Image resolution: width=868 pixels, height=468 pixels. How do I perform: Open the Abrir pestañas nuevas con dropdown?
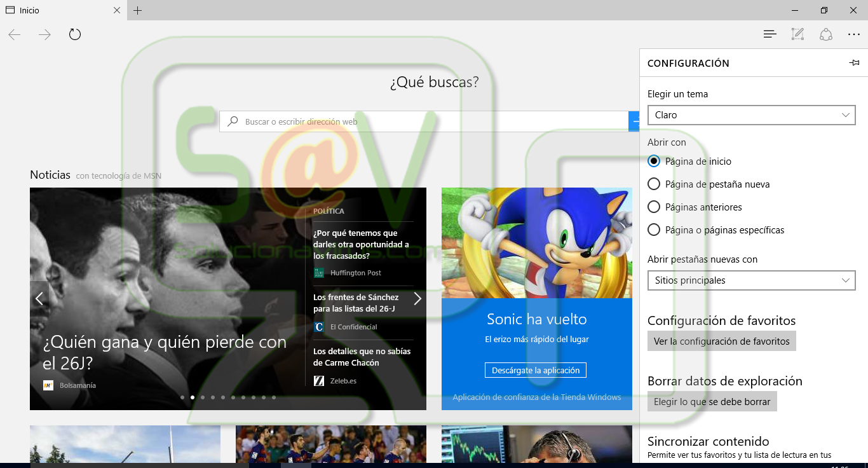[752, 280]
